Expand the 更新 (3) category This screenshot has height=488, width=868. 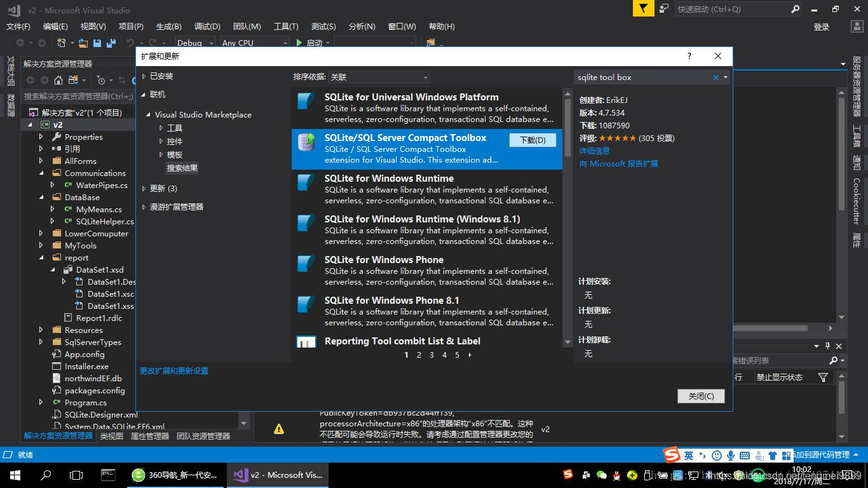(x=144, y=189)
